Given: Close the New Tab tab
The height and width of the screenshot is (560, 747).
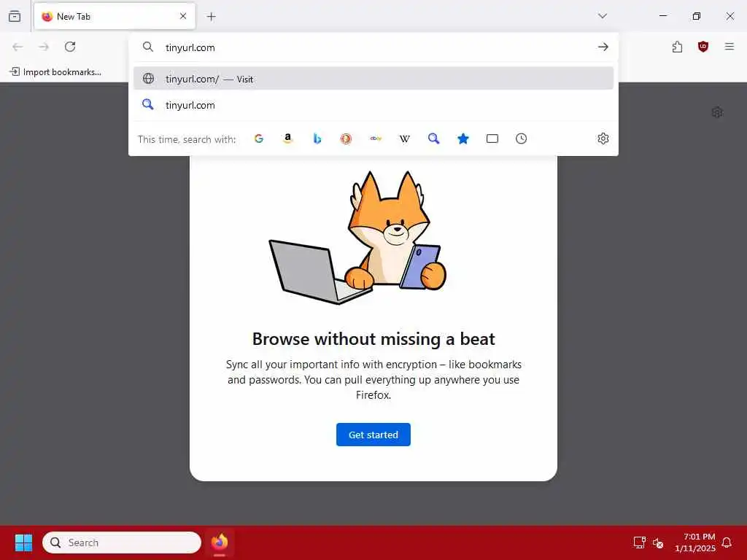Looking at the screenshot, I should click(x=183, y=16).
